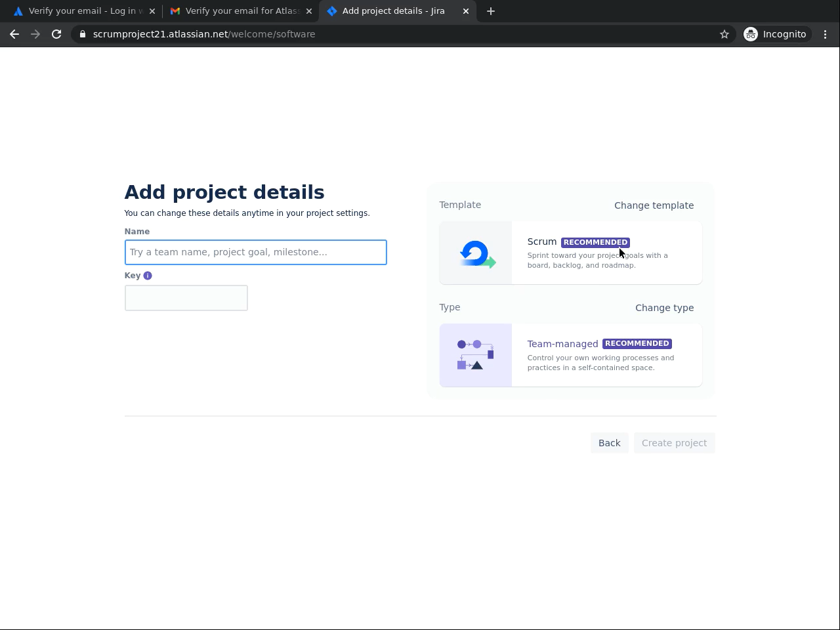The image size is (840, 630).
Task: Close the Atlassian Verify your email tab
Action: [152, 11]
